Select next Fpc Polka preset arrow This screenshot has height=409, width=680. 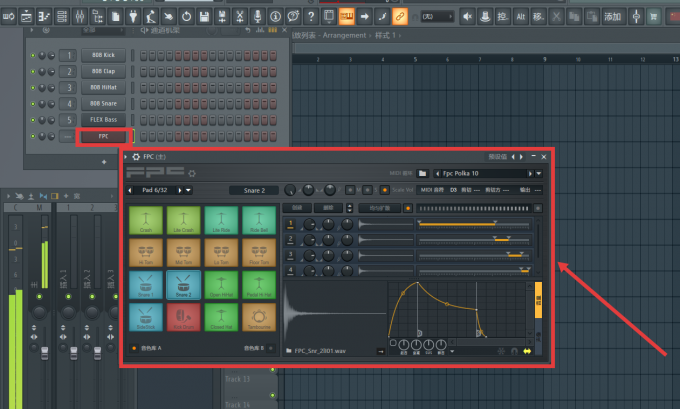click(x=530, y=173)
